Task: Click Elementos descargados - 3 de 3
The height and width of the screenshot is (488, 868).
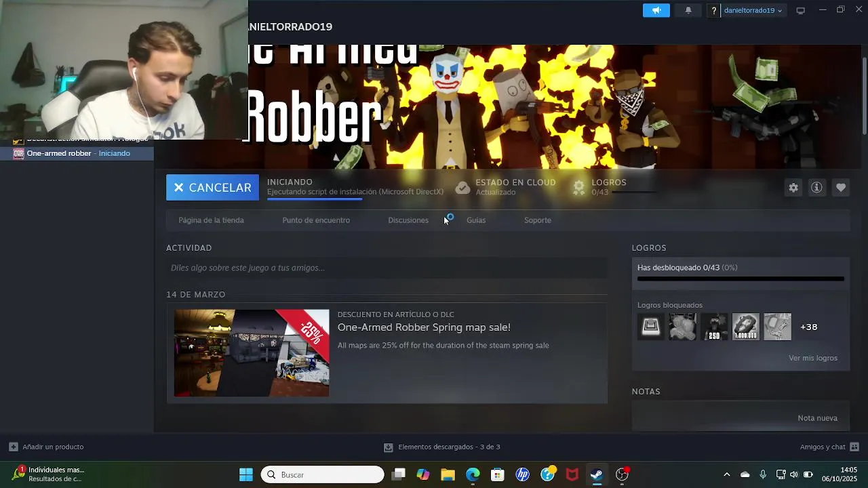Action: tap(449, 447)
